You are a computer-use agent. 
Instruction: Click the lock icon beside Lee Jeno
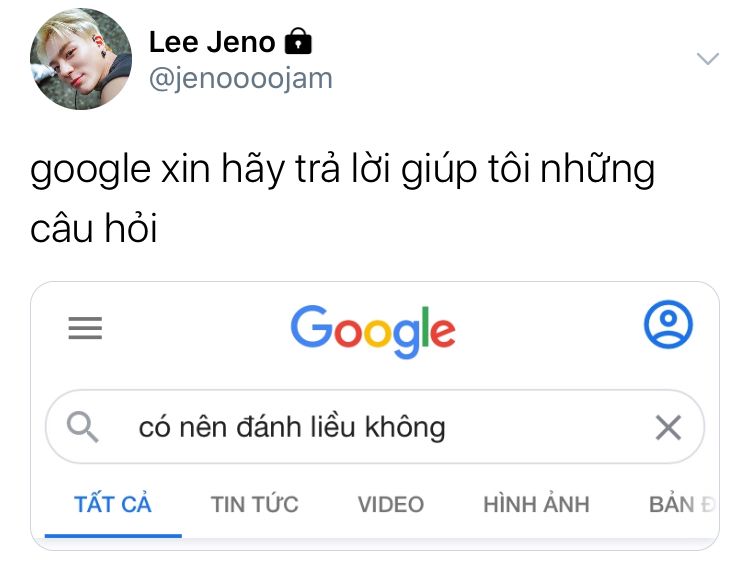(298, 41)
